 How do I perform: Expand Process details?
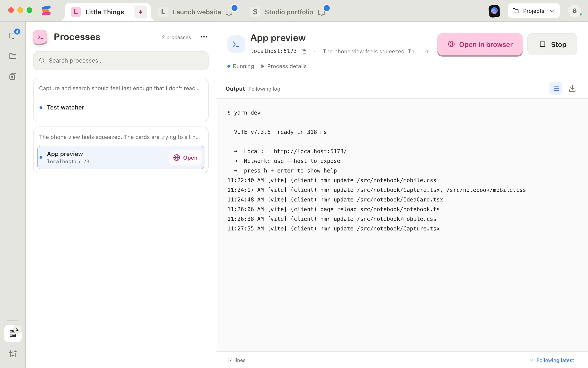(x=284, y=66)
